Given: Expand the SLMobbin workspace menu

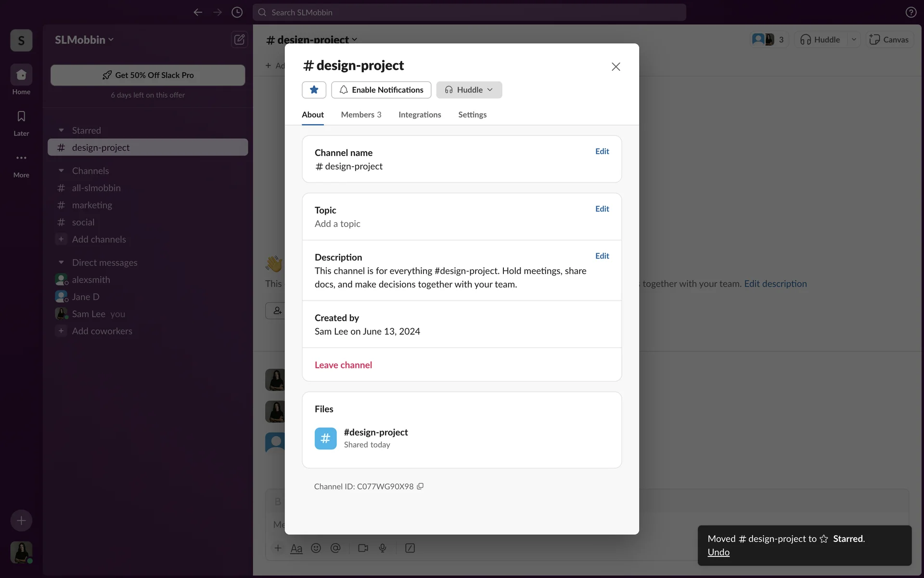Looking at the screenshot, I should [84, 40].
